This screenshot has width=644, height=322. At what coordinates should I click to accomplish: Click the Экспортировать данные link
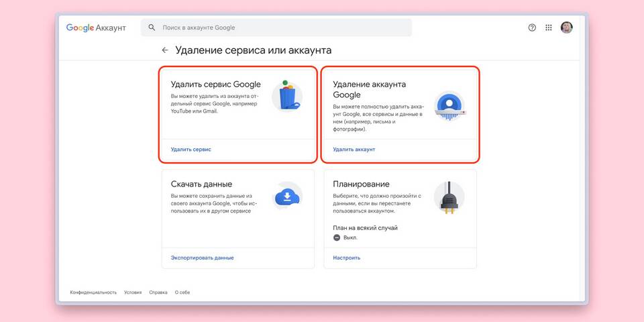[x=202, y=258]
